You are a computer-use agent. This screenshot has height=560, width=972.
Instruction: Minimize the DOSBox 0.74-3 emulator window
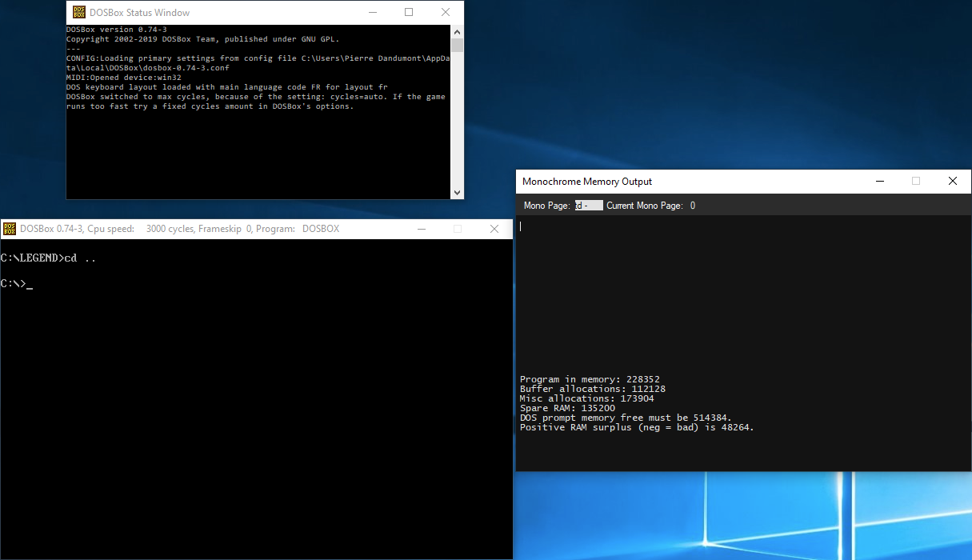(x=421, y=229)
